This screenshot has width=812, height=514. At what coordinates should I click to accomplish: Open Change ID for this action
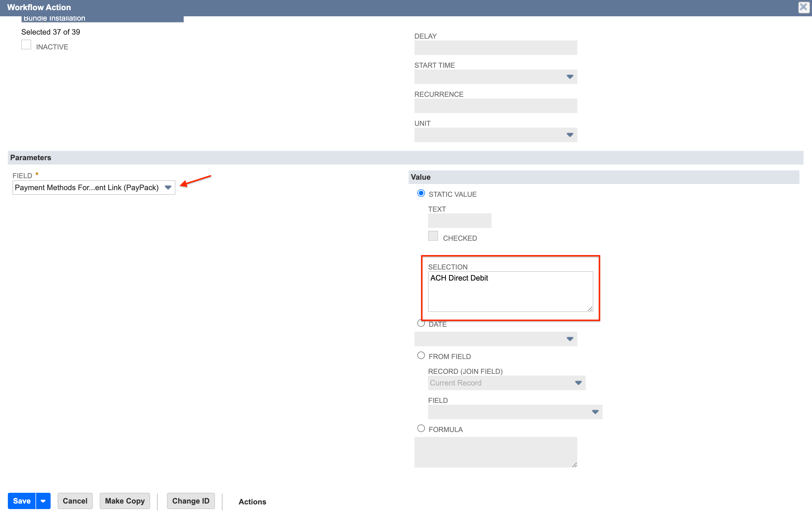point(190,501)
